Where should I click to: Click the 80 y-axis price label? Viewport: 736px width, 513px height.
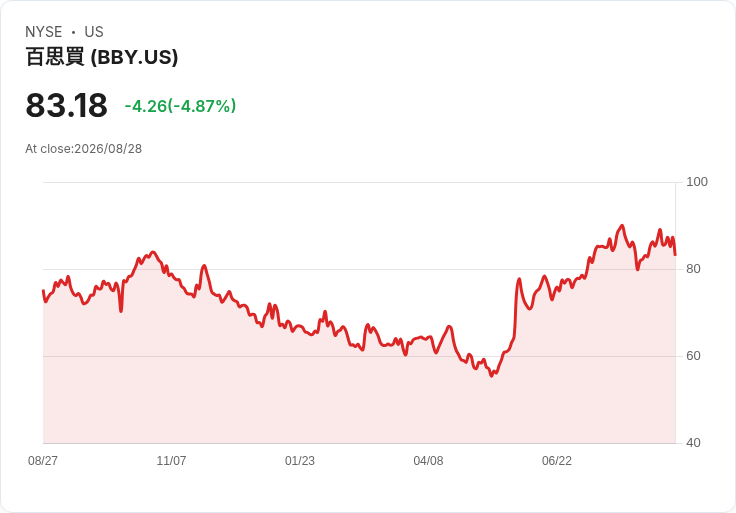tap(693, 269)
